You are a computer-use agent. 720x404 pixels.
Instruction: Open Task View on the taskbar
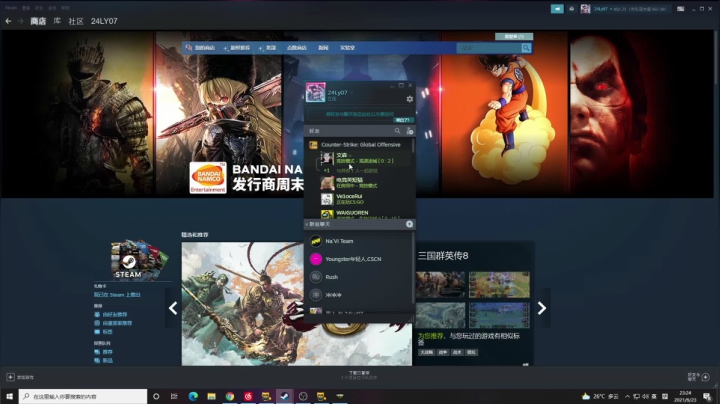click(x=174, y=396)
